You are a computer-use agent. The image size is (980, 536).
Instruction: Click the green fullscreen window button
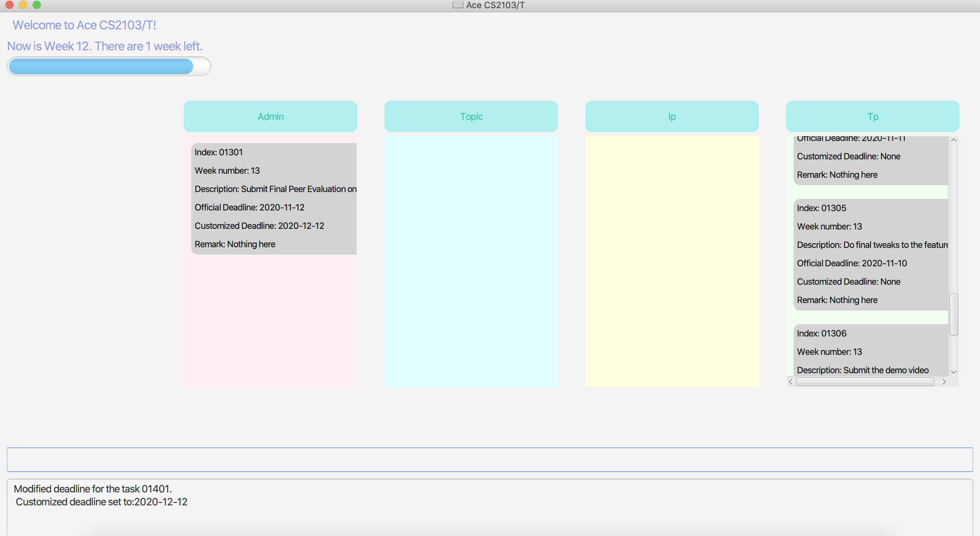coord(37,4)
